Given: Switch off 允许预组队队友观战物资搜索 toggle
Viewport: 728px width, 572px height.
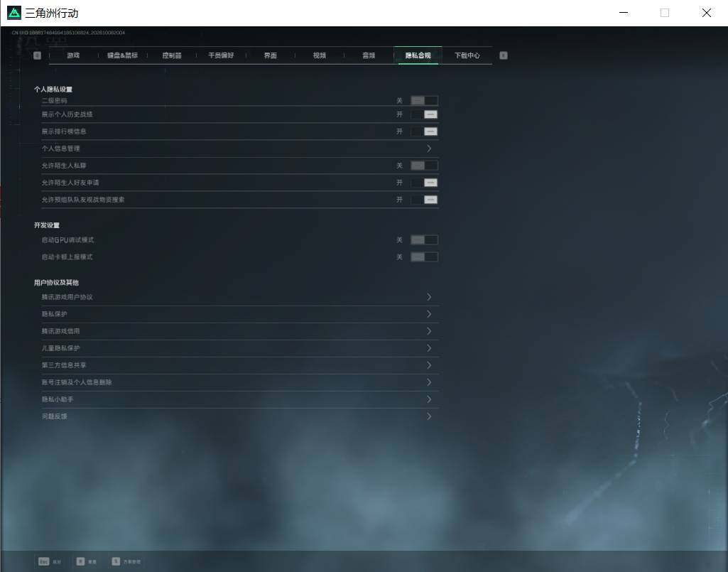Looking at the screenshot, I should 424,200.
